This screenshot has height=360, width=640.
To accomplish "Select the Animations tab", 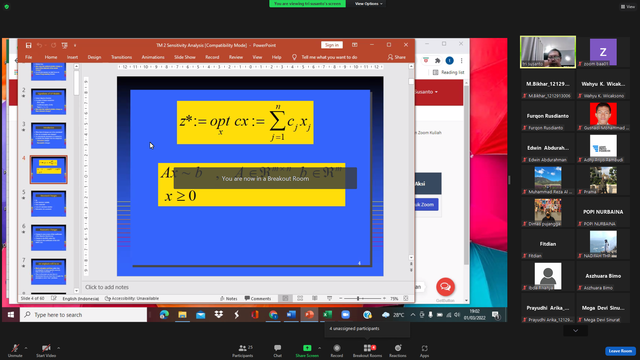I will point(153,57).
